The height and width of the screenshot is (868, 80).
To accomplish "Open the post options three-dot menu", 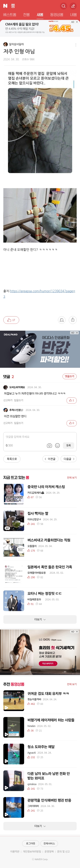I will (76, 44).
